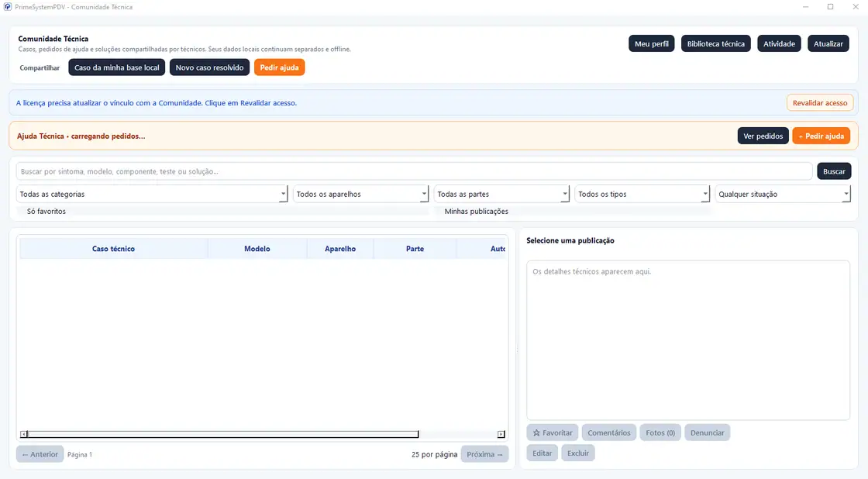868x479 pixels.
Task: Click the "25 por página" text
Action: [x=435, y=455]
